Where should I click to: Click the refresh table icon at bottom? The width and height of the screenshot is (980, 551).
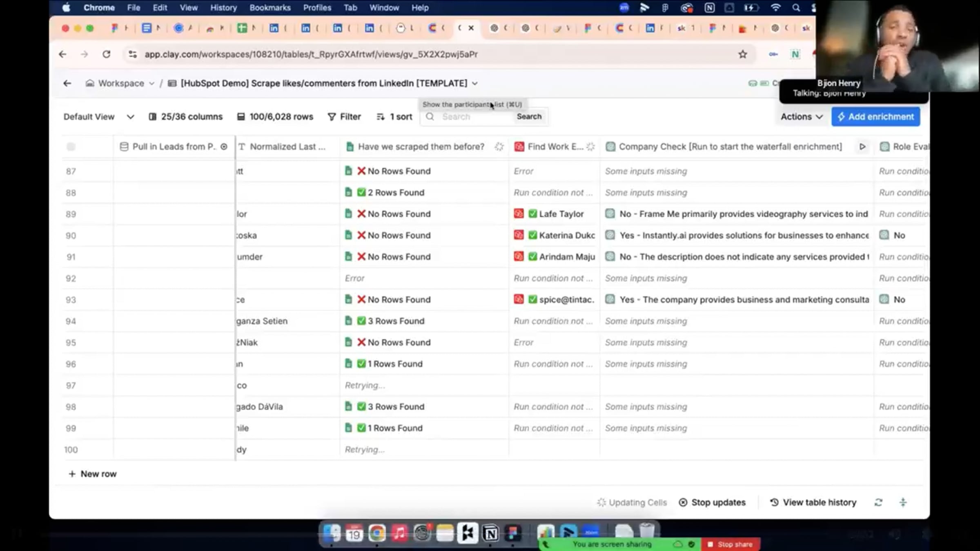(x=878, y=502)
